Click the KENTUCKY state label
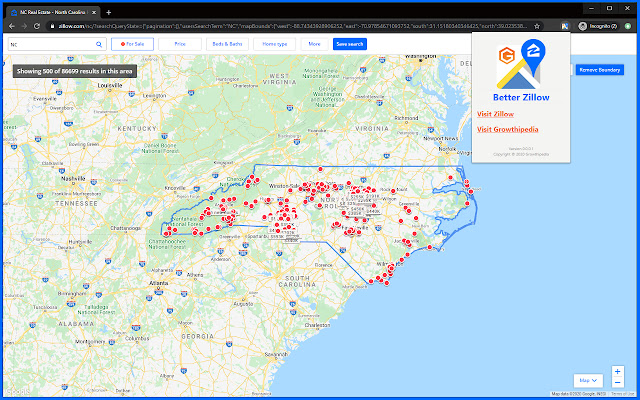This screenshot has width=640, height=400. [137, 128]
